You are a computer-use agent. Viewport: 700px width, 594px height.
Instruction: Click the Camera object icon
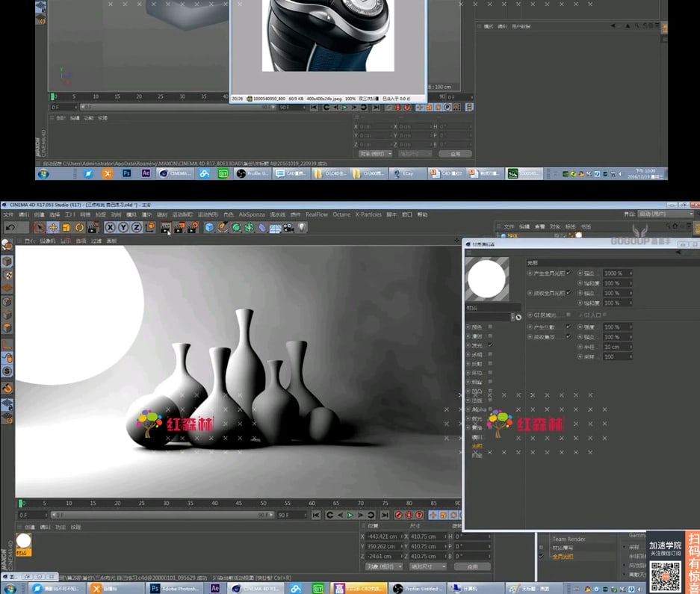tap(288, 228)
